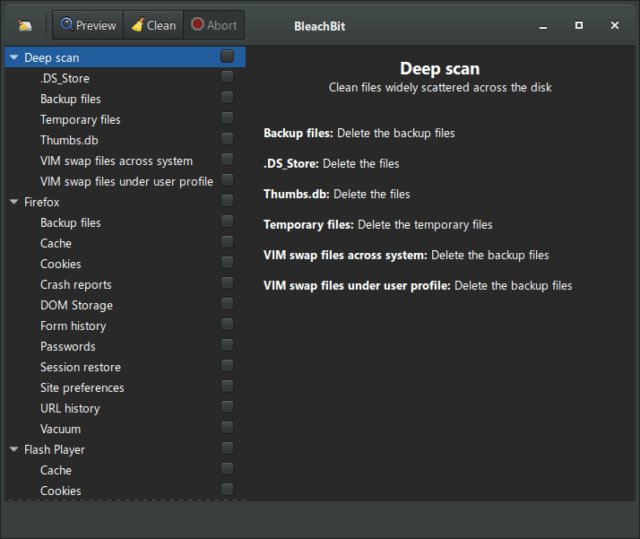Check Flash Player Cache checkbox
640x539 pixels.
tap(227, 468)
